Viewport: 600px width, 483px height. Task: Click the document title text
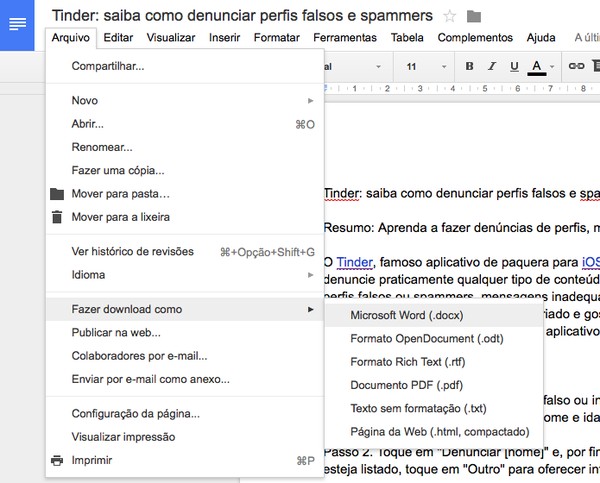point(242,16)
